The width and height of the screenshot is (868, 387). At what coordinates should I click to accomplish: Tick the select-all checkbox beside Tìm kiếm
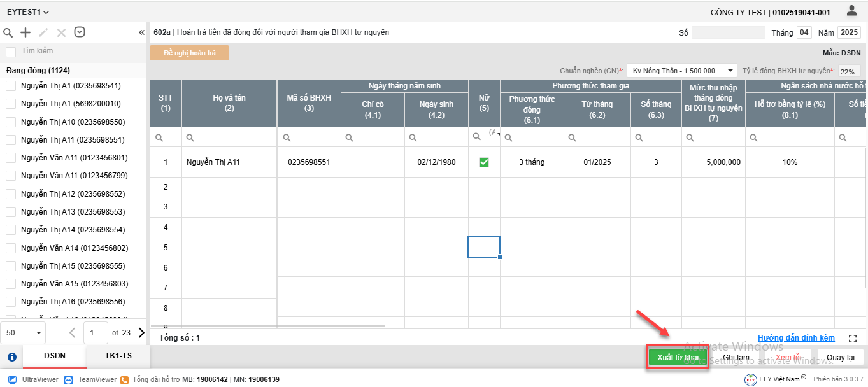11,52
